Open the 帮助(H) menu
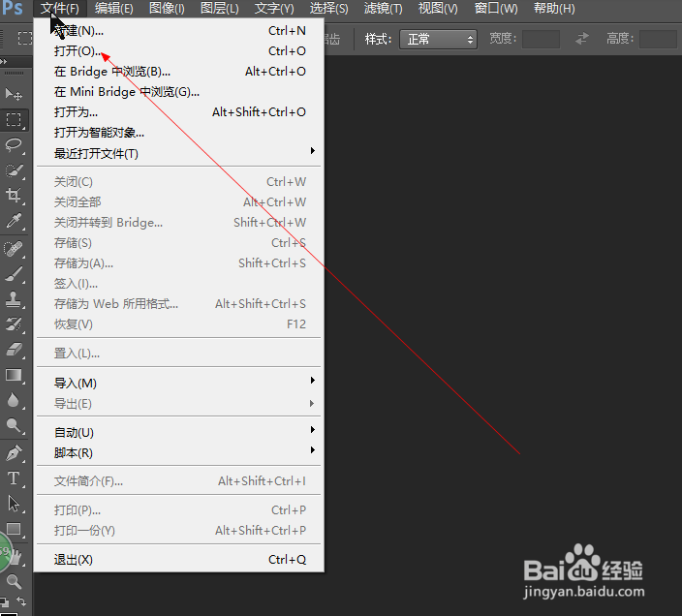The width and height of the screenshot is (682, 616). 554,9
